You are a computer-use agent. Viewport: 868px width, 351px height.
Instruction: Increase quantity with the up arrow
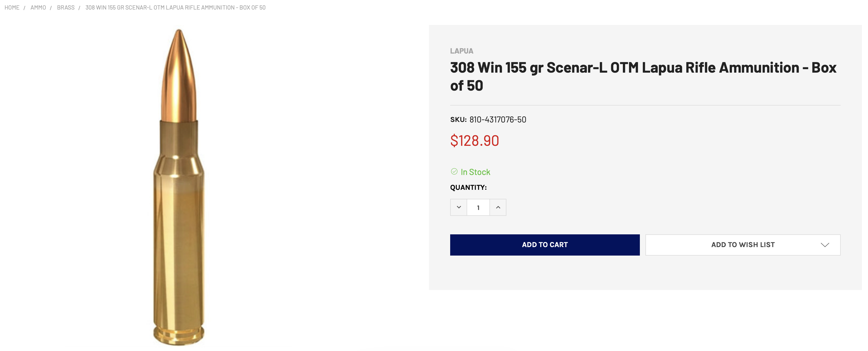pyautogui.click(x=498, y=207)
